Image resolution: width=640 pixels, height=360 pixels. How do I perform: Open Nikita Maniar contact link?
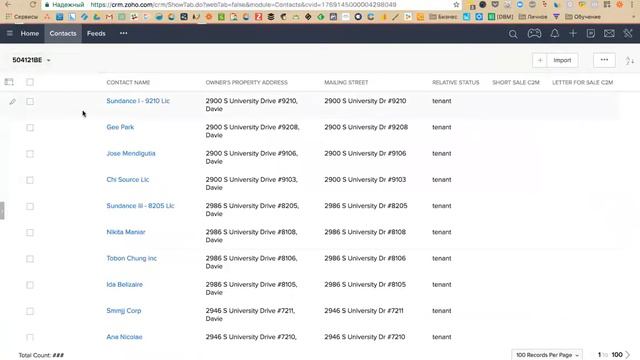126,232
